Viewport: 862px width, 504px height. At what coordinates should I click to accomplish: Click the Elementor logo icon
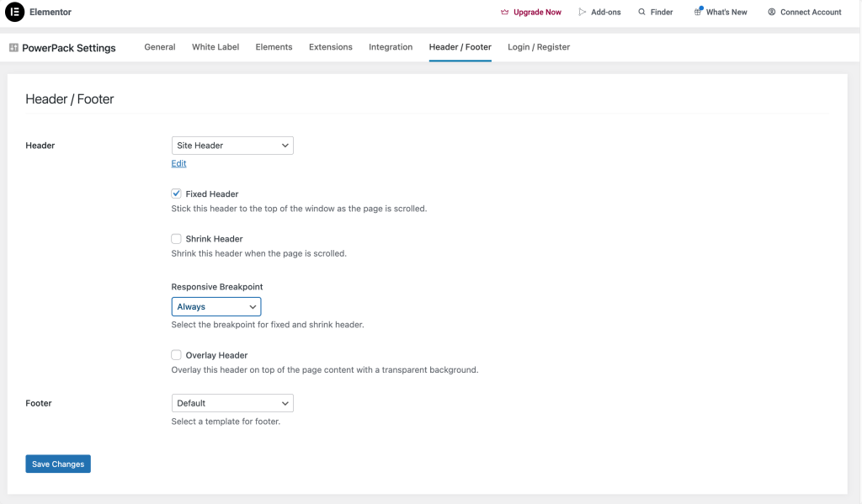click(x=15, y=12)
